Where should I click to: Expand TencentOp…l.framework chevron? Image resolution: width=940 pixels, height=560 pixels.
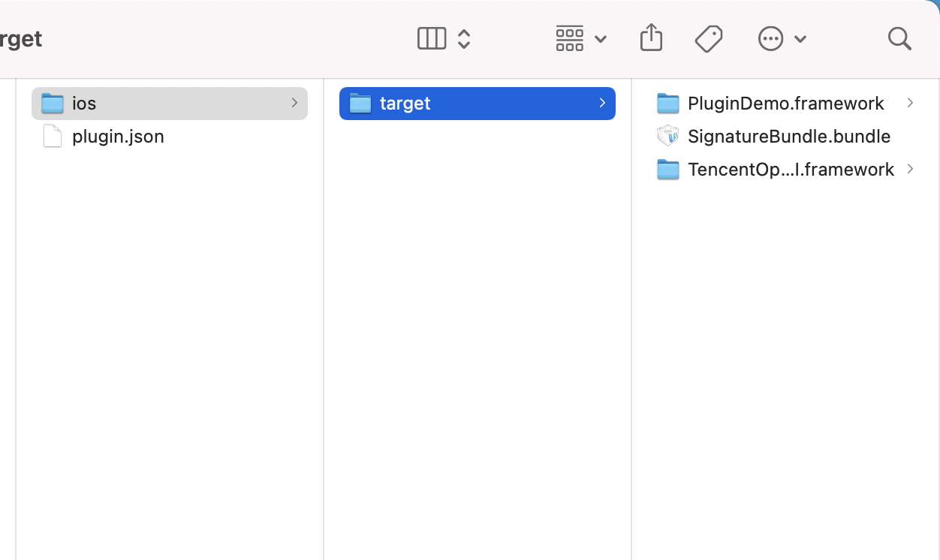(x=910, y=169)
